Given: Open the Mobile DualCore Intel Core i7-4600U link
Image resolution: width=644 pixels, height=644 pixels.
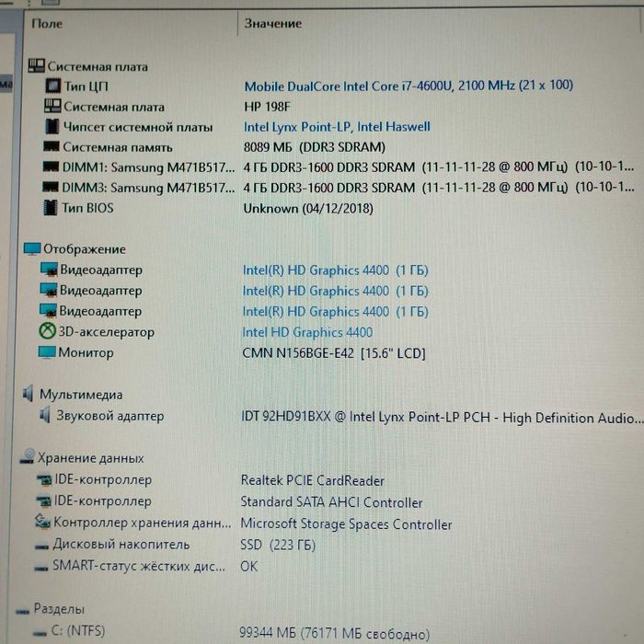Looking at the screenshot, I should click(408, 86).
